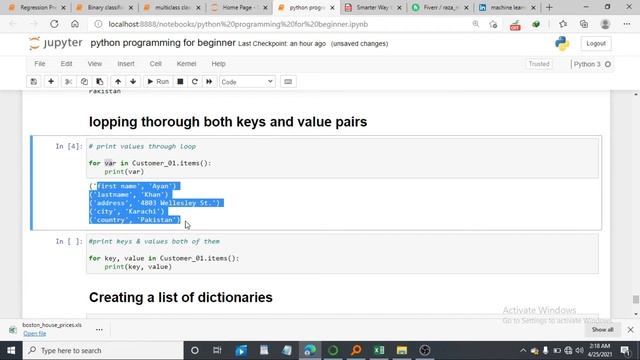Switch to the multiclass tab
The image size is (640, 360).
pyautogui.click(x=172, y=7)
